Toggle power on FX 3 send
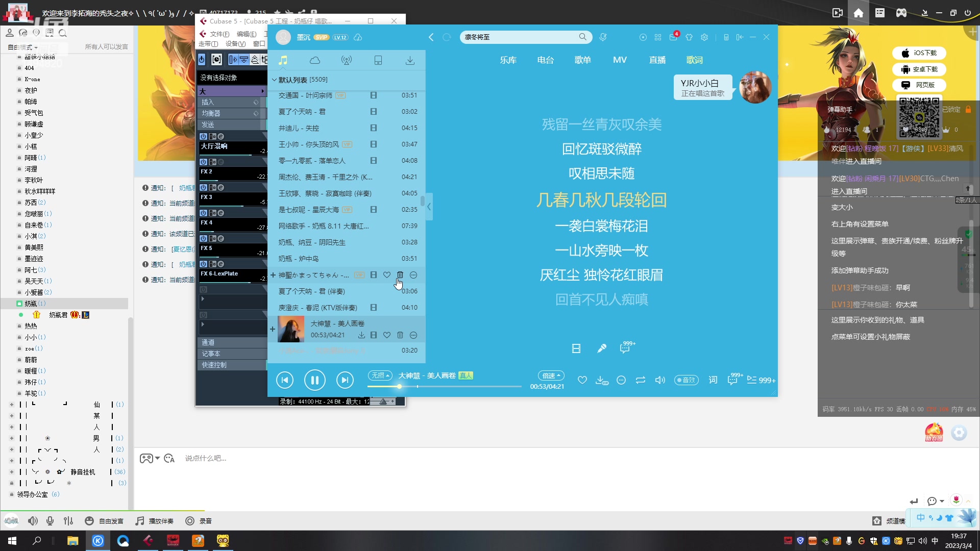The image size is (980, 551). click(203, 188)
